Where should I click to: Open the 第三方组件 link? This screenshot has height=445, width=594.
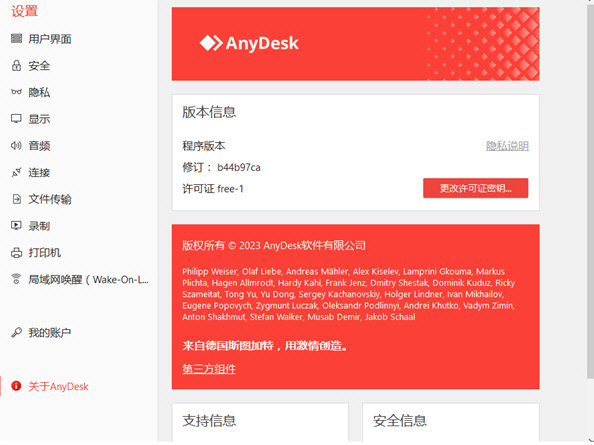[x=209, y=369]
